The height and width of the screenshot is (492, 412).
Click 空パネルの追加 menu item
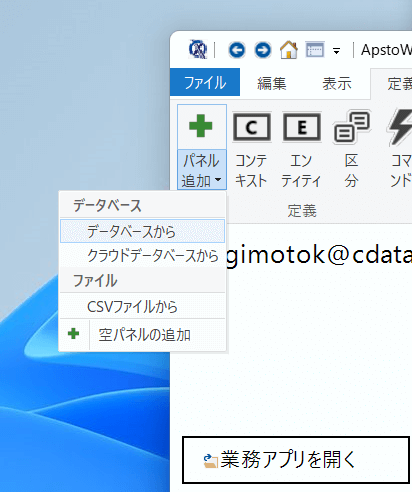142,334
